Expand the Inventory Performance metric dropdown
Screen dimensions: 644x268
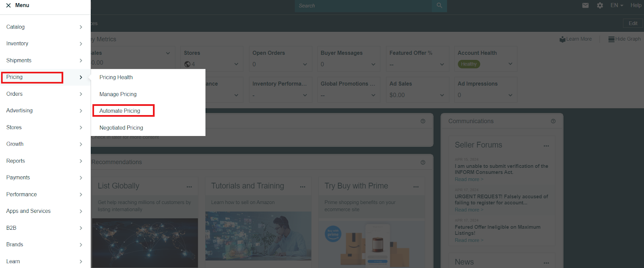coord(305,95)
